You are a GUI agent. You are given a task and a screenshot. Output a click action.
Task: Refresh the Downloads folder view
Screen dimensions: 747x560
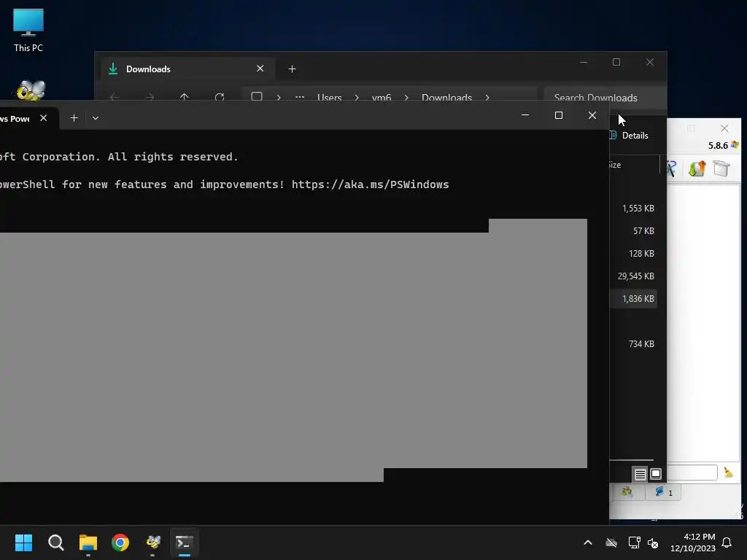tap(219, 97)
